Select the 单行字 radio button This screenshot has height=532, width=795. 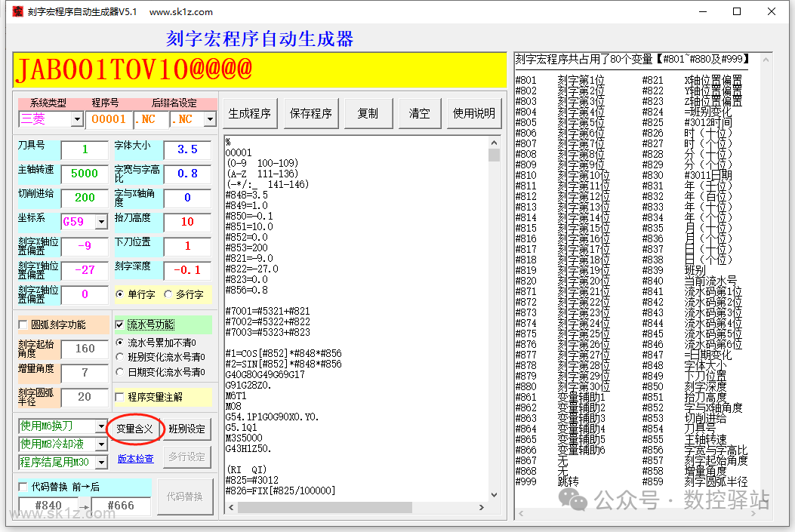[x=119, y=294]
